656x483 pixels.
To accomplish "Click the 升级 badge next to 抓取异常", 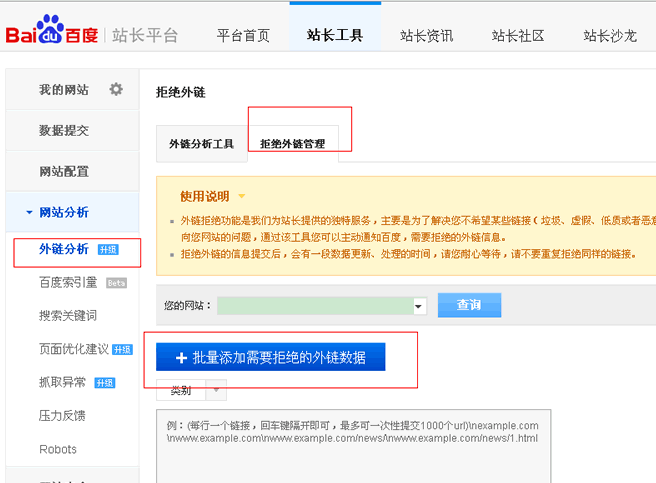I will point(105,383).
